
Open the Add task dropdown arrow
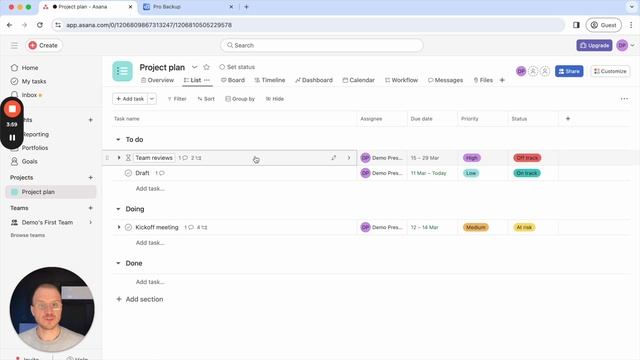pyautogui.click(x=152, y=99)
